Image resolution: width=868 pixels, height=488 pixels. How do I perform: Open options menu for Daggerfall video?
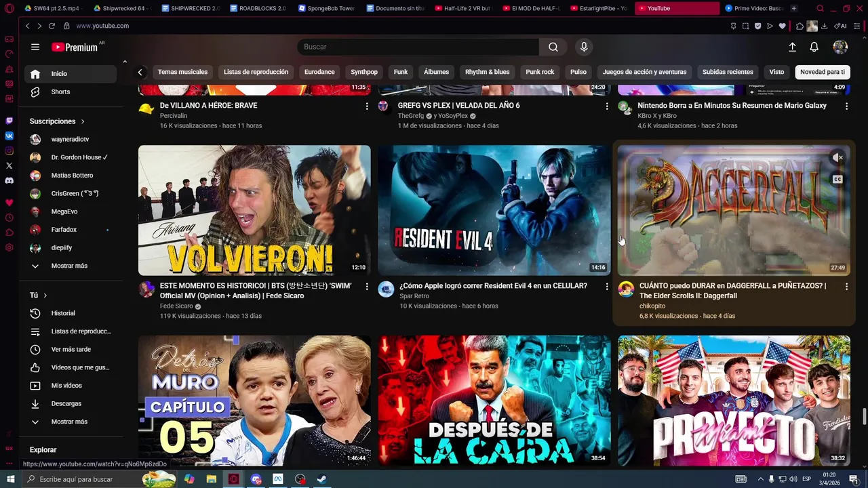click(x=846, y=287)
